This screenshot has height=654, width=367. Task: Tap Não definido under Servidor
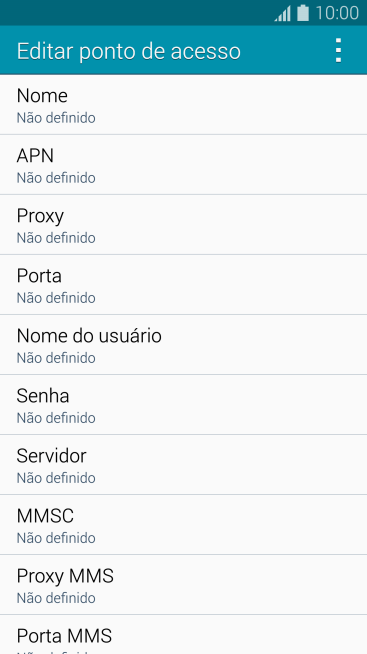point(56,478)
